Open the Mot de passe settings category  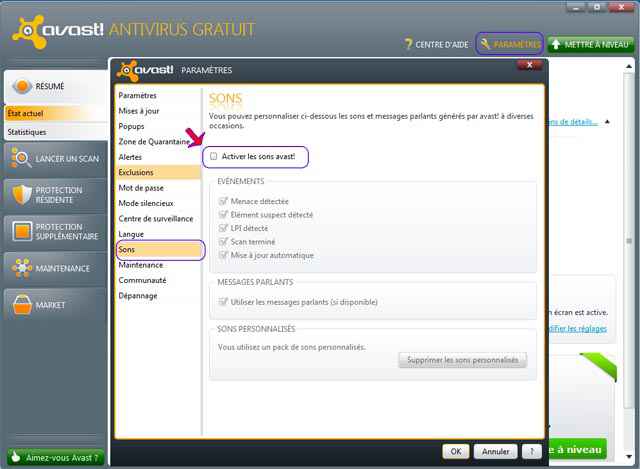(x=158, y=188)
